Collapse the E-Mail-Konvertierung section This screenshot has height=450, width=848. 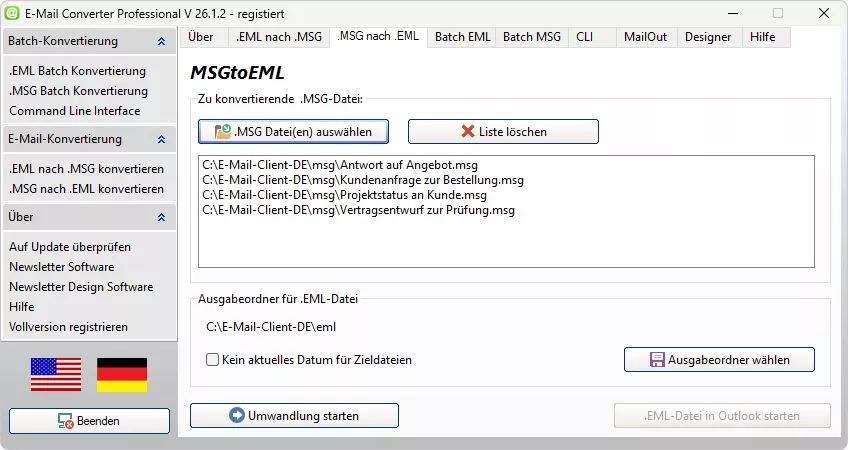pyautogui.click(x=161, y=140)
